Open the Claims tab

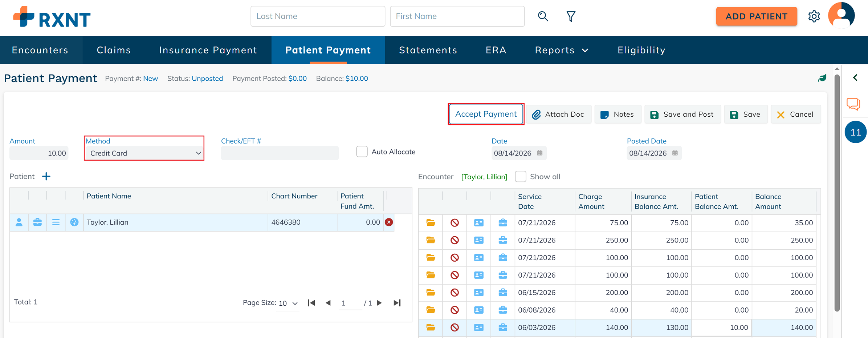tap(114, 50)
